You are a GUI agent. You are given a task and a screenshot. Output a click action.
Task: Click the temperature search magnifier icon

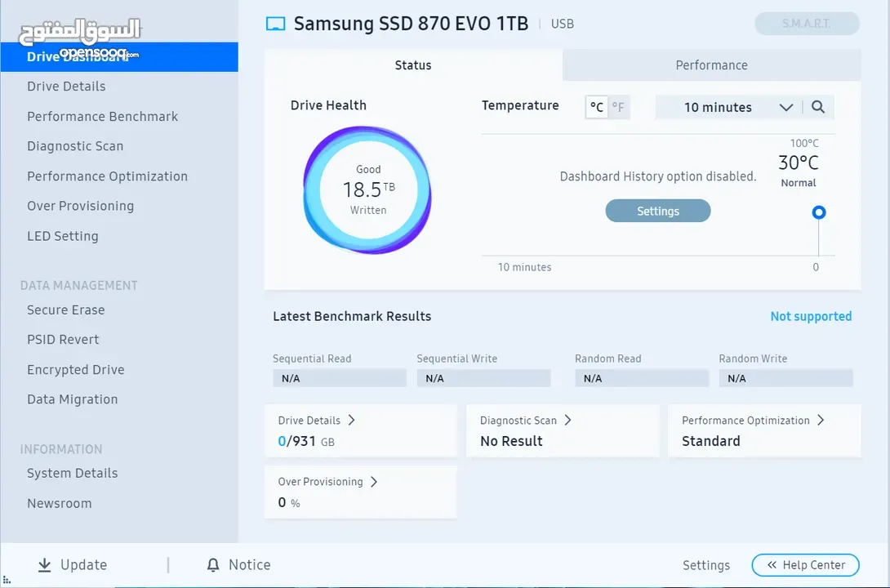coord(818,107)
